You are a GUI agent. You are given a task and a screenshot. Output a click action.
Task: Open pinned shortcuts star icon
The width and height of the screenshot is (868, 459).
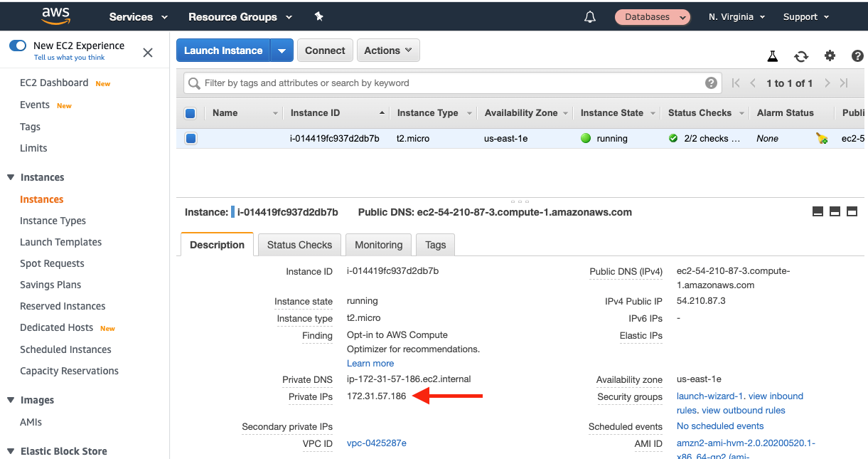[x=318, y=16]
